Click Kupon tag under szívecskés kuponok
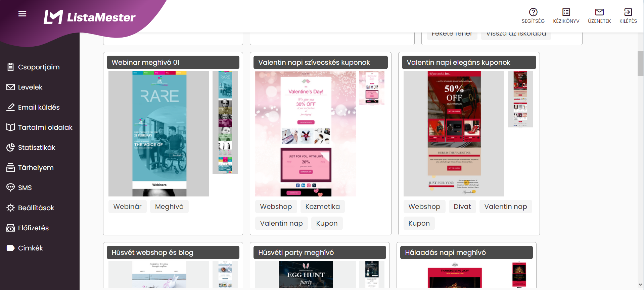The image size is (644, 290). [x=327, y=223]
